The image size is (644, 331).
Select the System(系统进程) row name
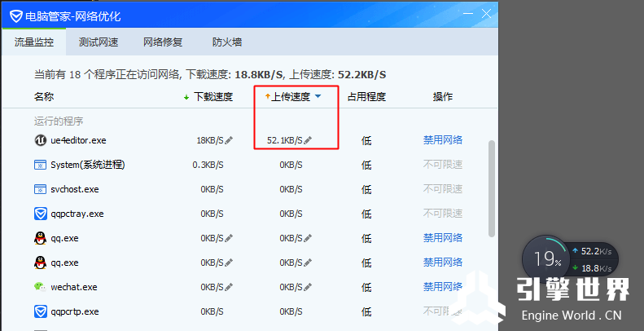(x=88, y=165)
